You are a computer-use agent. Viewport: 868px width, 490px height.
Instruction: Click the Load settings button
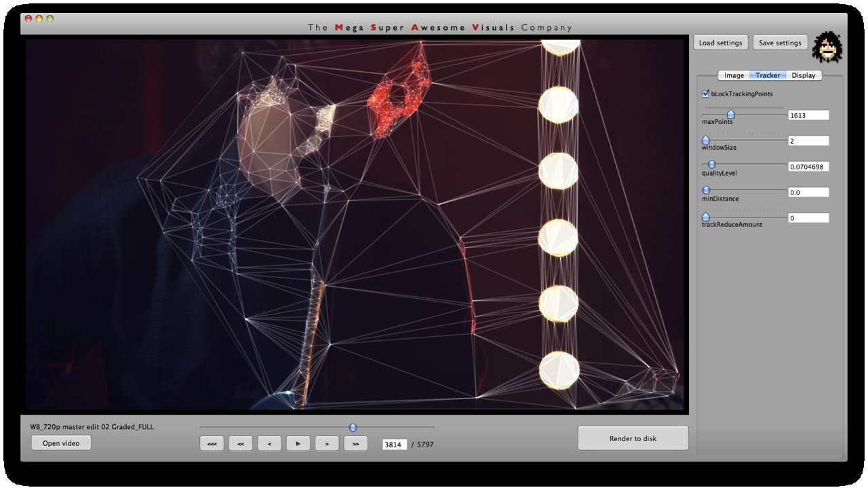tap(721, 43)
